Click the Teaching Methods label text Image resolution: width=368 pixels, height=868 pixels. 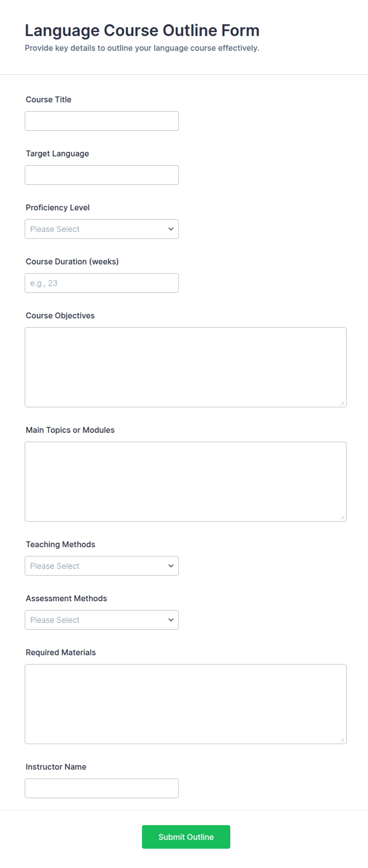pos(61,544)
